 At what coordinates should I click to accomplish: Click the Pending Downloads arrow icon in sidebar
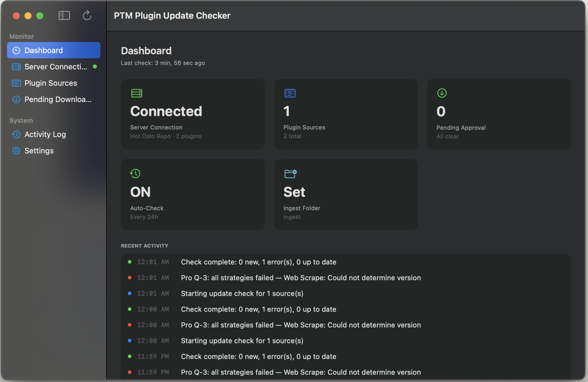pyautogui.click(x=16, y=99)
